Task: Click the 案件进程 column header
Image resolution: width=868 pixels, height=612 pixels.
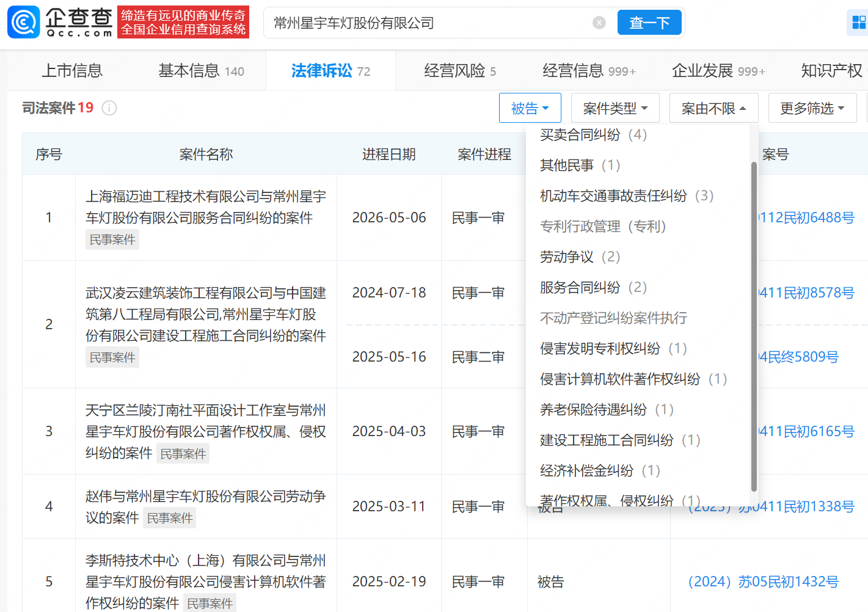Action: [x=484, y=155]
